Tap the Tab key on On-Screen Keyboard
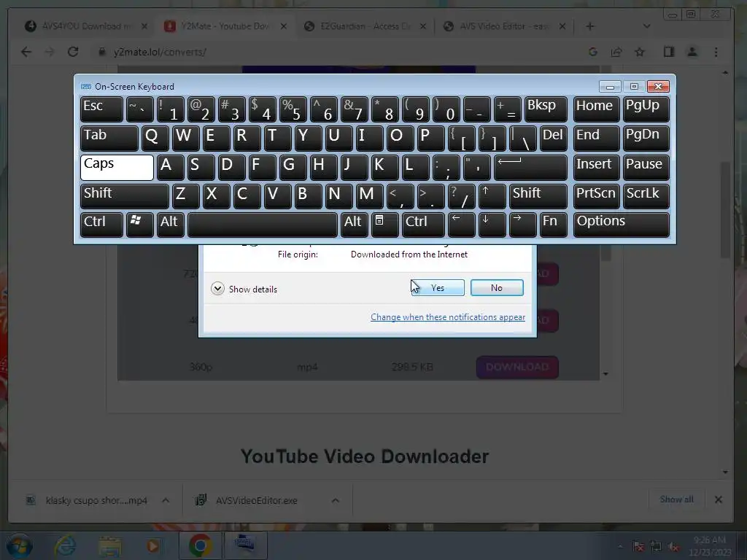The height and width of the screenshot is (560, 747). pos(109,138)
